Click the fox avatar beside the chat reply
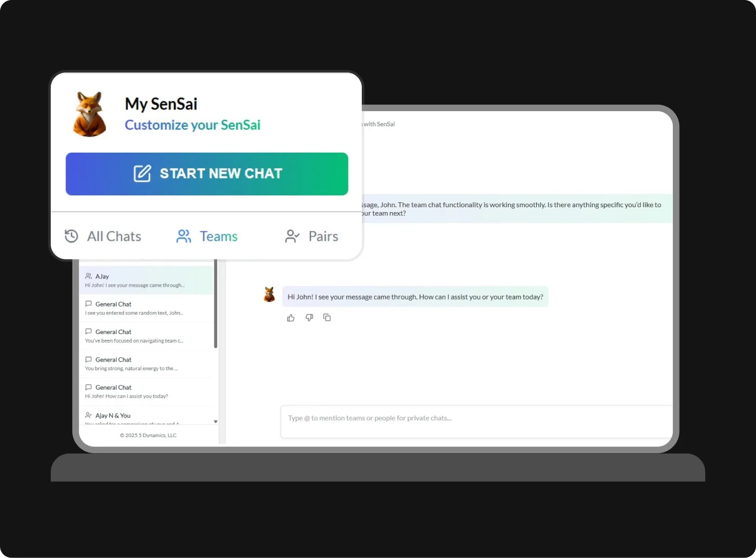This screenshot has width=756, height=558. (x=269, y=294)
